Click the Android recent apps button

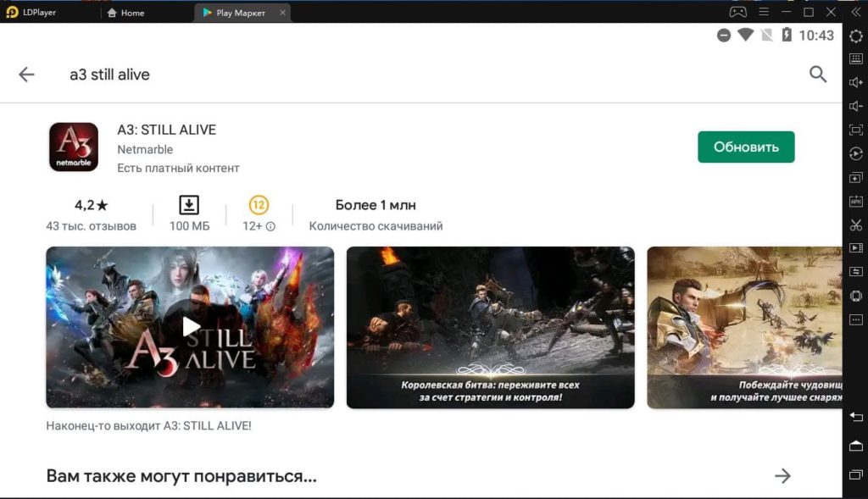tap(856, 474)
